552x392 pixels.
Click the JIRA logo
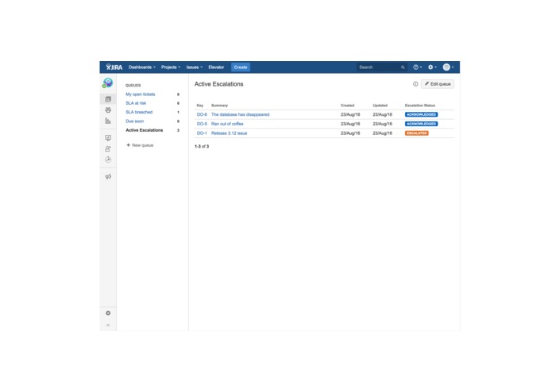[114, 67]
